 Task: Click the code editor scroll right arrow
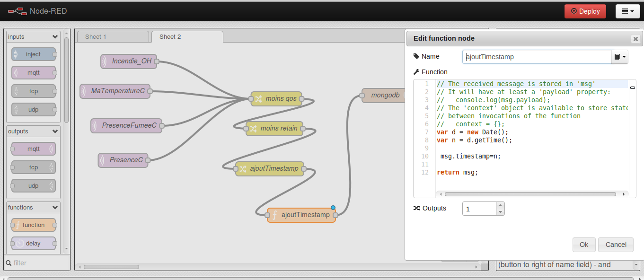click(x=624, y=194)
